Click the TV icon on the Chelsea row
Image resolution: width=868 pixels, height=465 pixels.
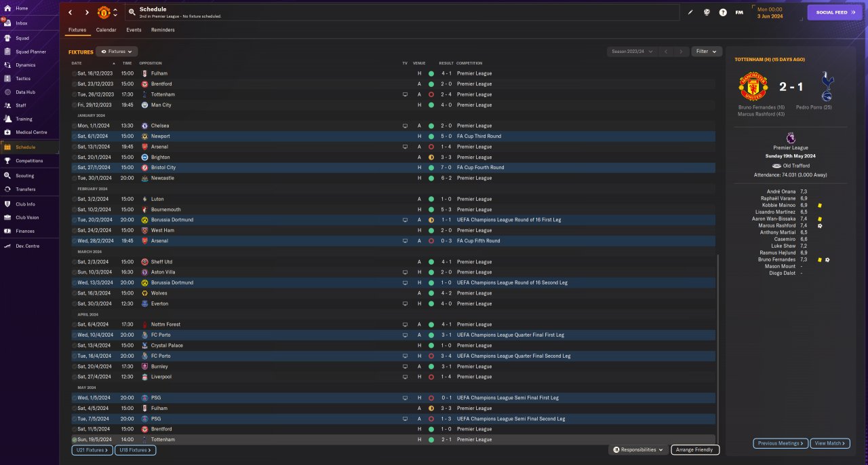405,126
